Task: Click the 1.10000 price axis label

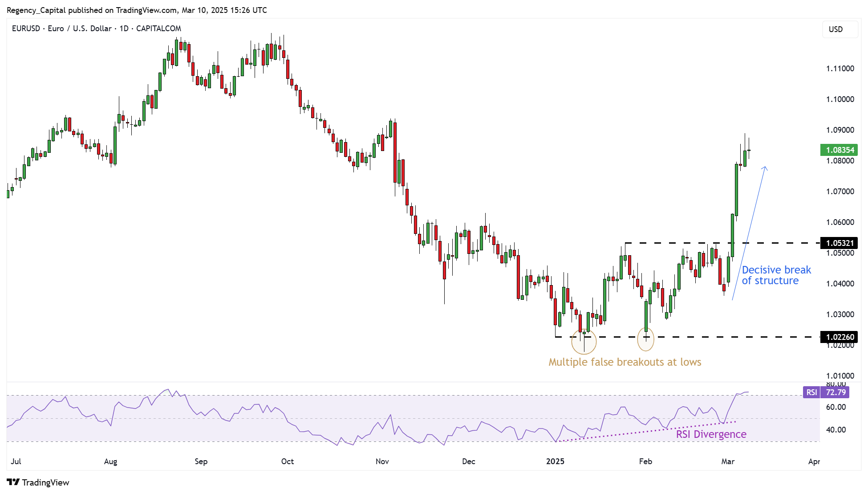Action: (x=840, y=99)
